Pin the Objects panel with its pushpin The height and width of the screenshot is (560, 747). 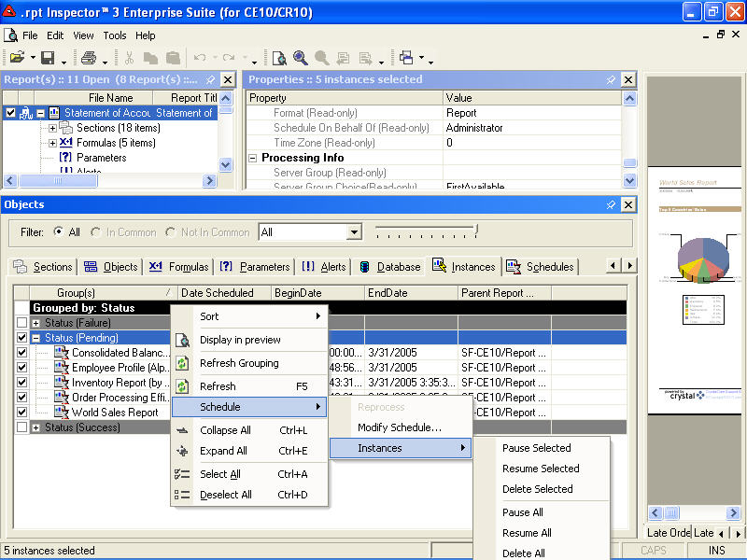pos(611,204)
